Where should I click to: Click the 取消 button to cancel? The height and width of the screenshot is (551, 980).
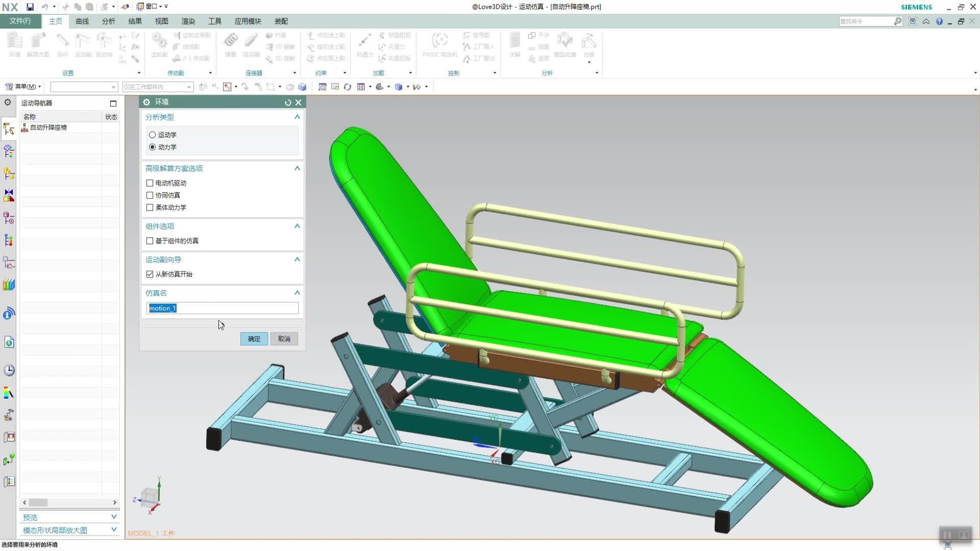pos(283,338)
